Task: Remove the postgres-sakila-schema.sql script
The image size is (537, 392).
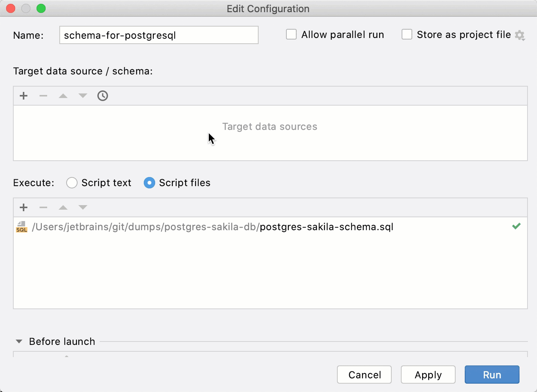Action: (43, 207)
